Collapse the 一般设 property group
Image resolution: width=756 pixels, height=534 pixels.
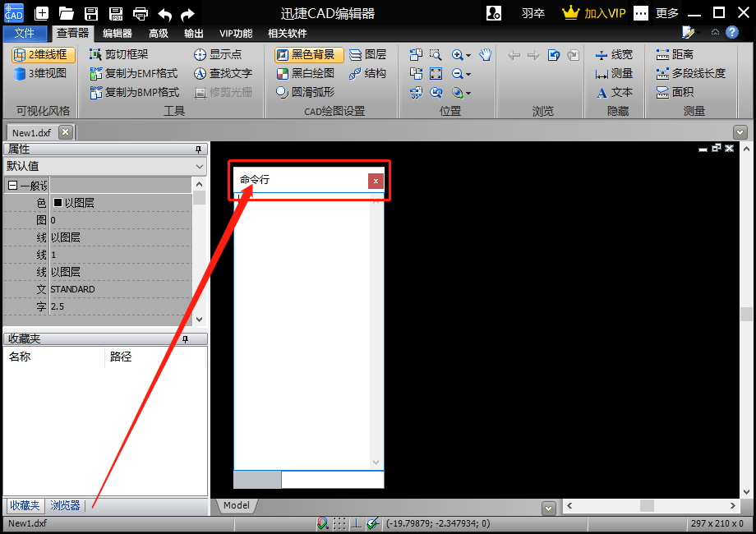tap(13, 186)
